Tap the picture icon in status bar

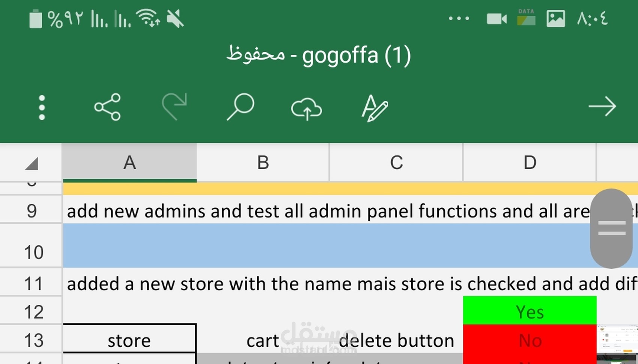coord(555,19)
